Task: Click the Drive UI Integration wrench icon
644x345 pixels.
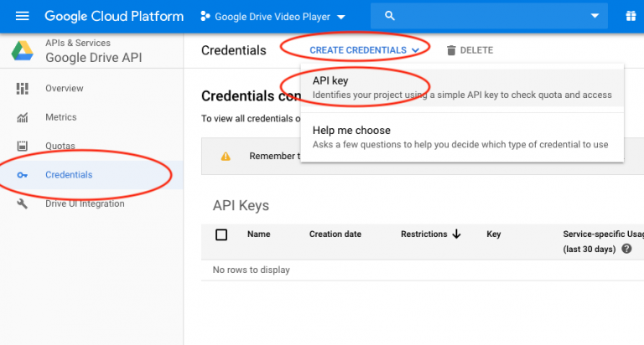Action: [23, 204]
